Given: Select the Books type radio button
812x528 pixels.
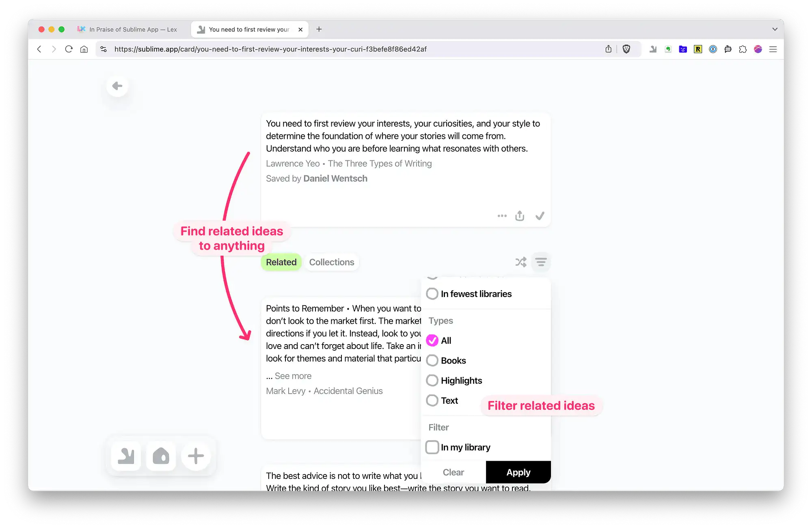Looking at the screenshot, I should [432, 360].
